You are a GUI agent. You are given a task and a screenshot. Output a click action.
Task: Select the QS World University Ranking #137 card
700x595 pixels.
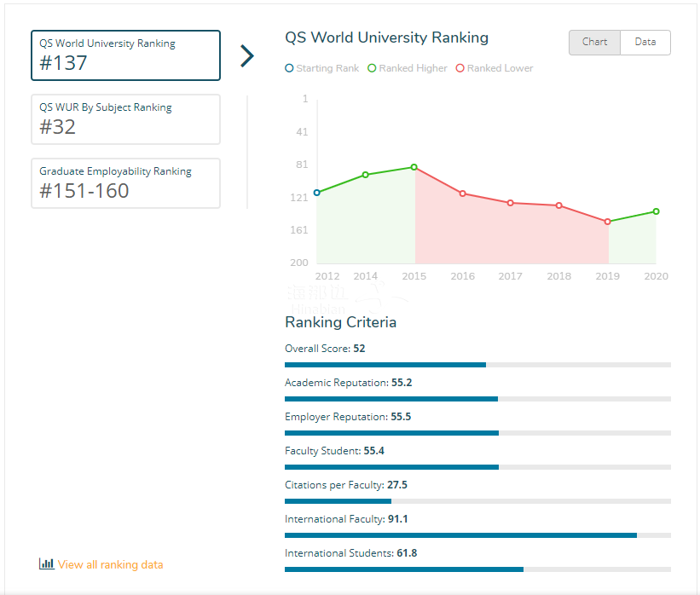pos(125,55)
